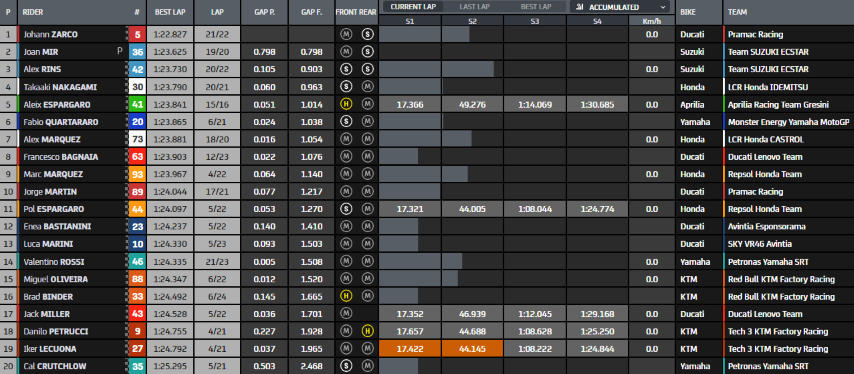Switch to the CURRENT LAP tab
The height and width of the screenshot is (374, 854).
(412, 7)
